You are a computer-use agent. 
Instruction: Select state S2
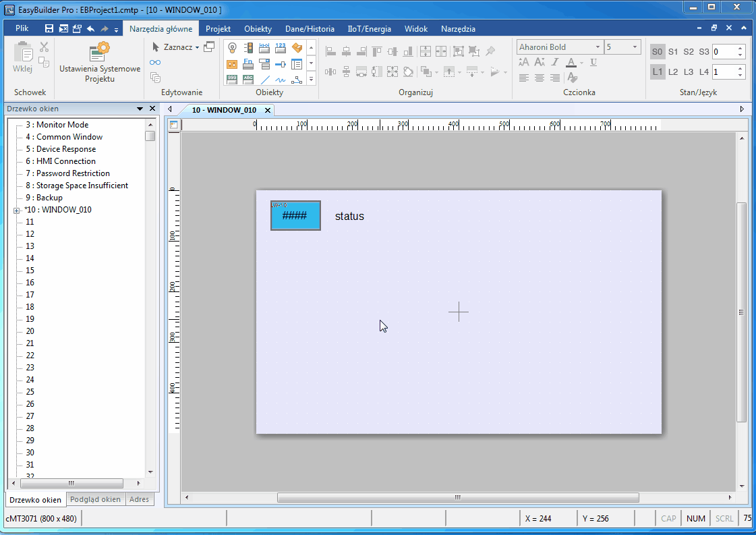coord(689,52)
